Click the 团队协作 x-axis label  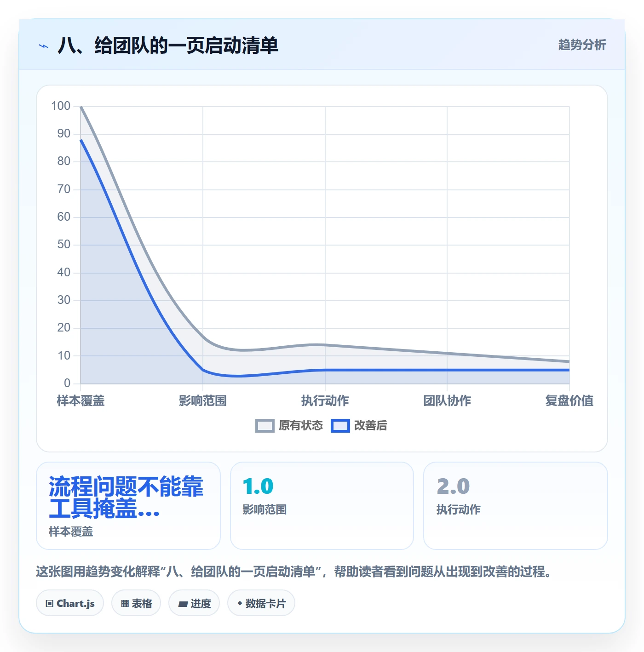pos(447,401)
